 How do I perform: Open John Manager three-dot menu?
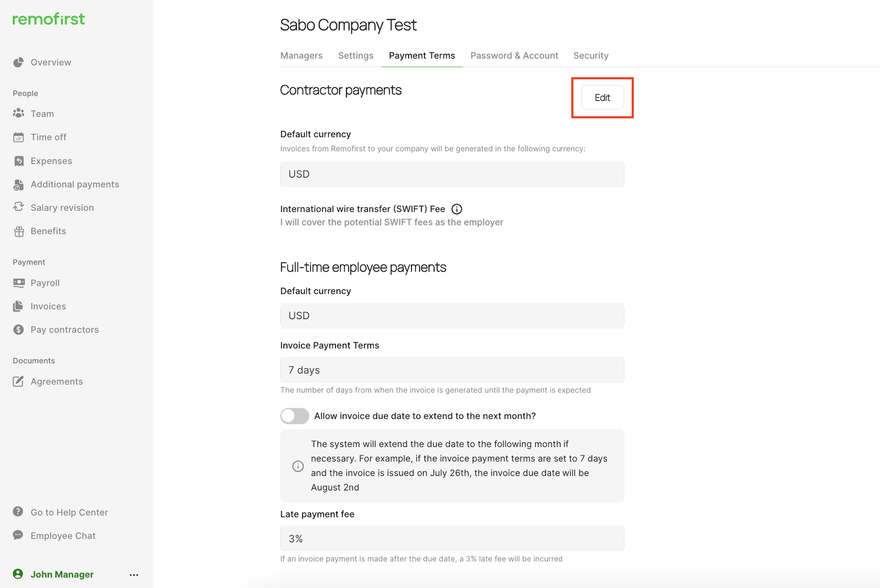point(134,575)
